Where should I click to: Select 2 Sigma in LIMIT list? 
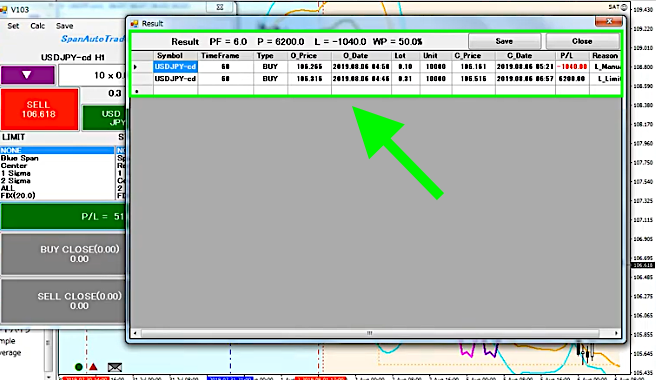[15, 181]
